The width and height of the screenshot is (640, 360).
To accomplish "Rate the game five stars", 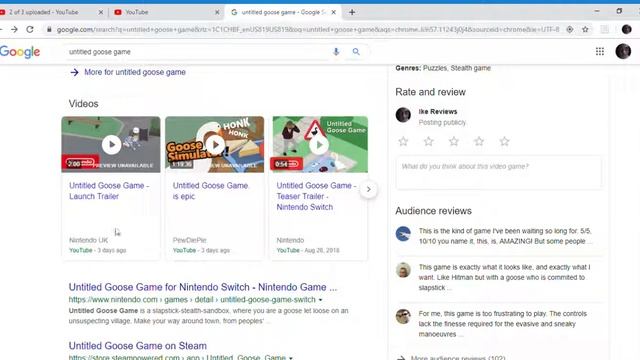I will (x=504, y=142).
